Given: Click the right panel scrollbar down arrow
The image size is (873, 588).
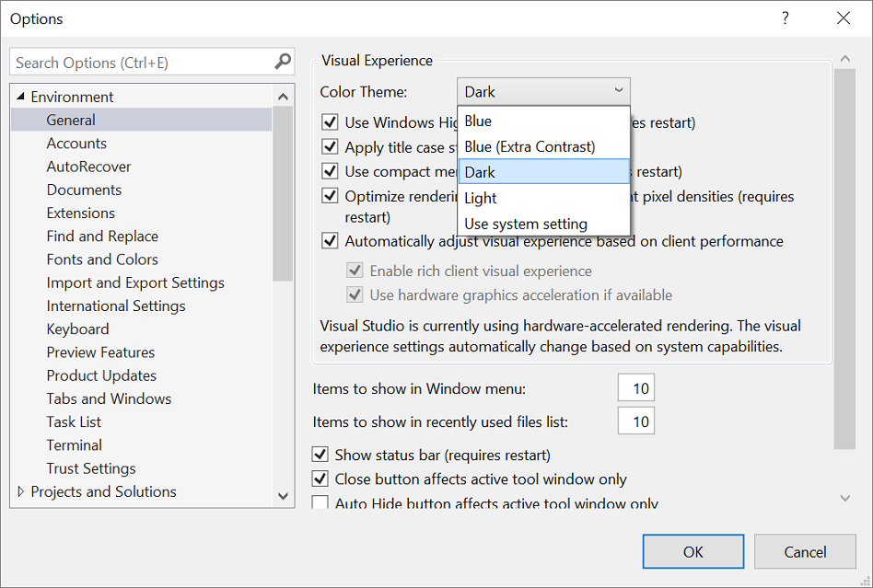Looking at the screenshot, I should tap(844, 497).
